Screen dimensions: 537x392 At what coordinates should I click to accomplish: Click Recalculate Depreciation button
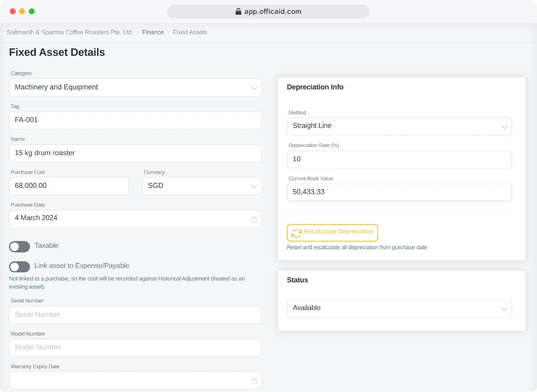[332, 233]
